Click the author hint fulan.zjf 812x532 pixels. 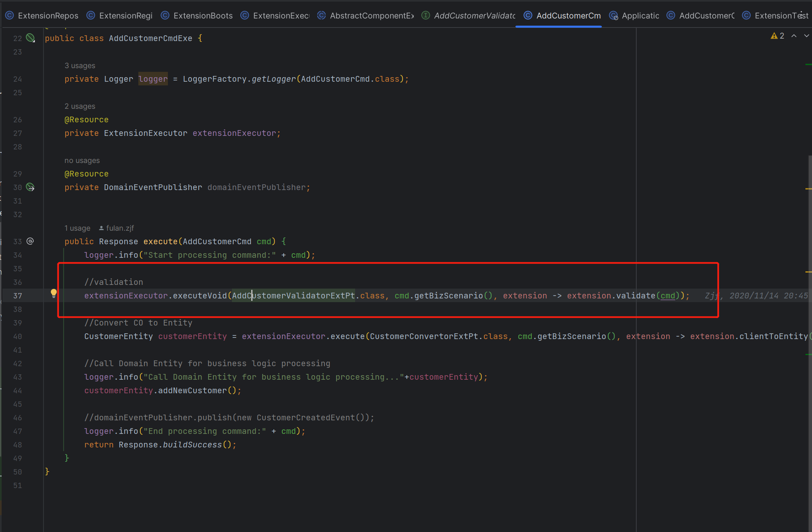[x=117, y=228]
